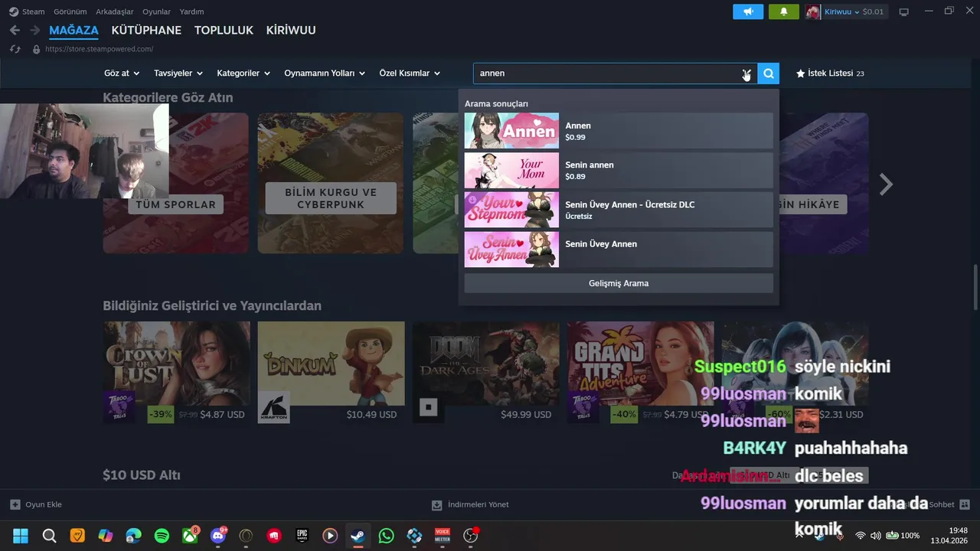Open the Oyunlar menu

[x=156, y=11]
